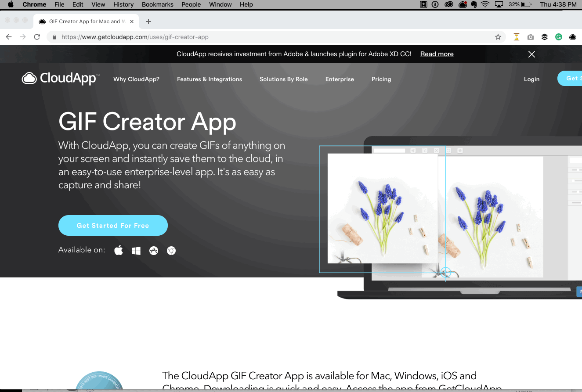This screenshot has width=582, height=392.
Task: Open the Buffer extension icon
Action: (544, 37)
